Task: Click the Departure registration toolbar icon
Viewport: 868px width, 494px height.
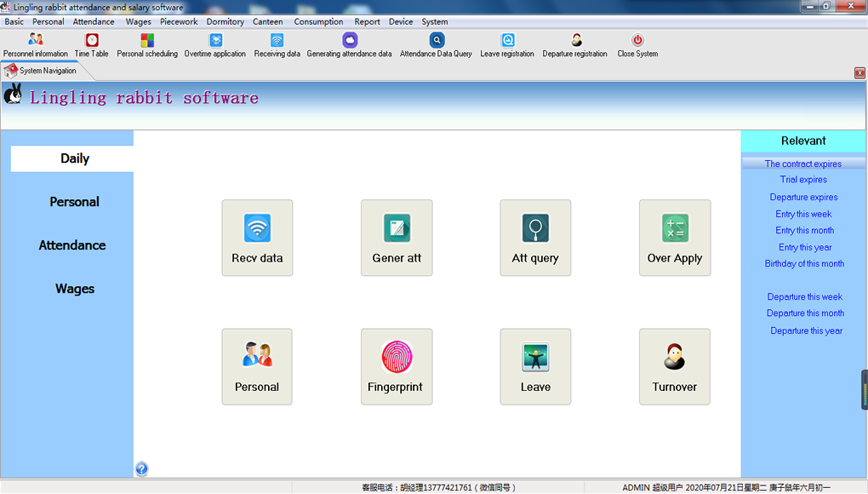Action: coord(575,45)
